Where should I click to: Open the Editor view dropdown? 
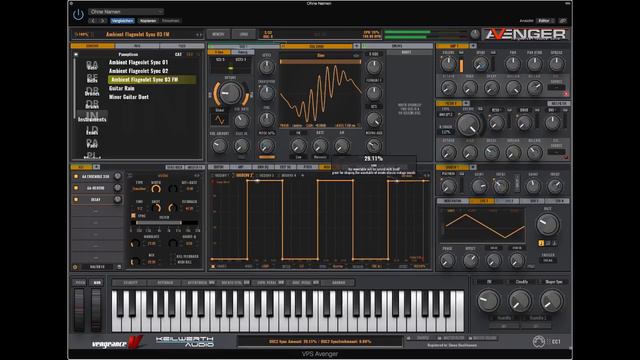[x=545, y=20]
